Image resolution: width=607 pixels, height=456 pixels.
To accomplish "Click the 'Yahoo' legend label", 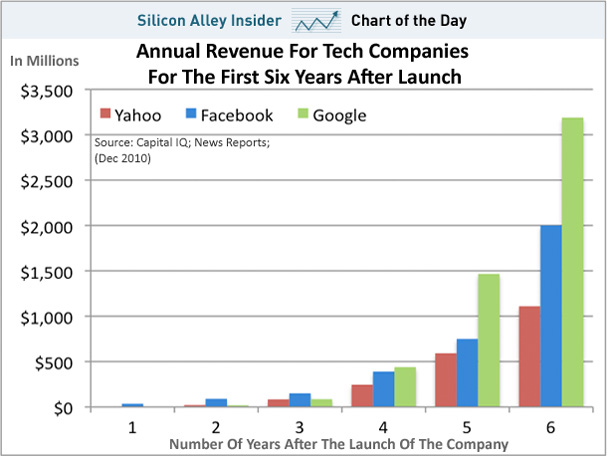I will 138,115.
